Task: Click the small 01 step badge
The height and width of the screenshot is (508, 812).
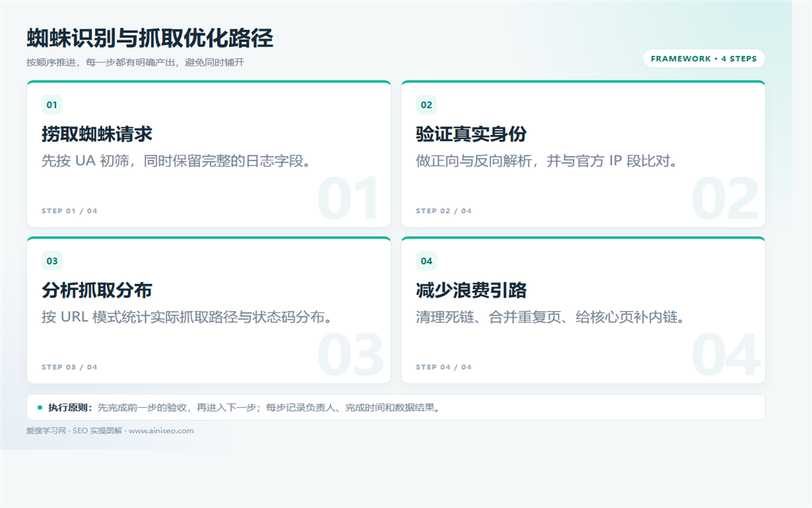Action: pos(52,105)
